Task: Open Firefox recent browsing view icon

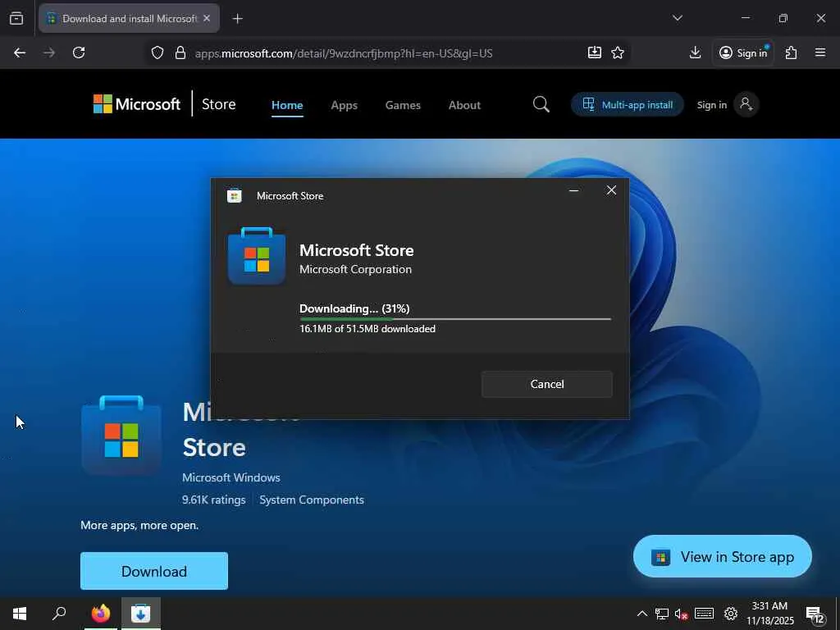Action: click(16, 18)
